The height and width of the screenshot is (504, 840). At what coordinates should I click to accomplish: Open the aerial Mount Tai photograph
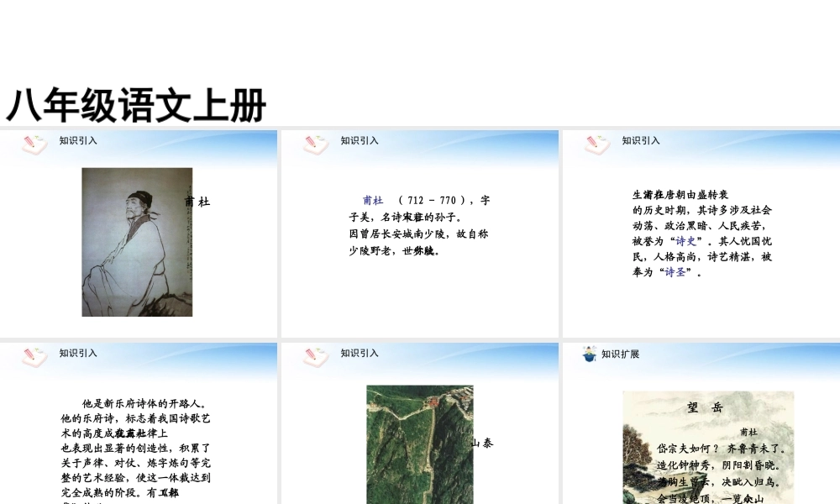click(420, 444)
